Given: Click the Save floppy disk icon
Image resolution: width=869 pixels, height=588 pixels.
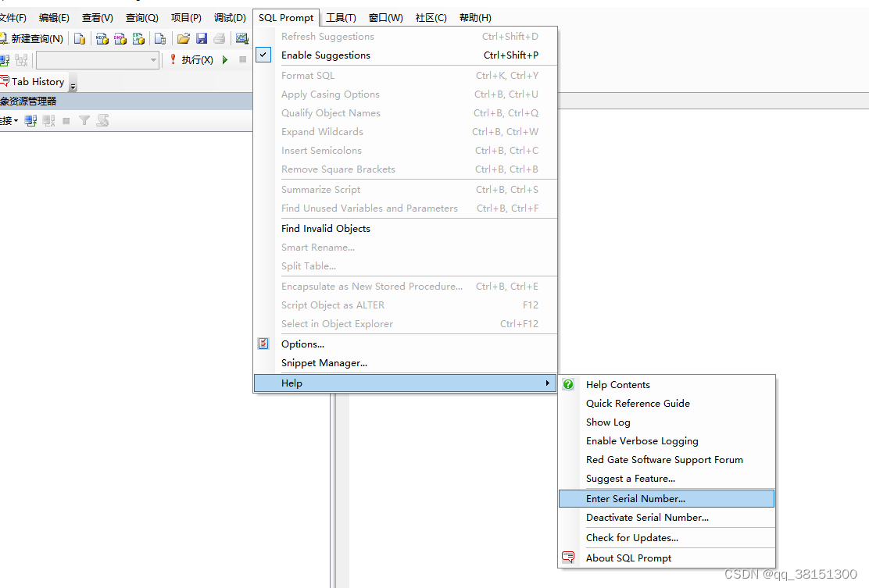Looking at the screenshot, I should click(x=202, y=39).
